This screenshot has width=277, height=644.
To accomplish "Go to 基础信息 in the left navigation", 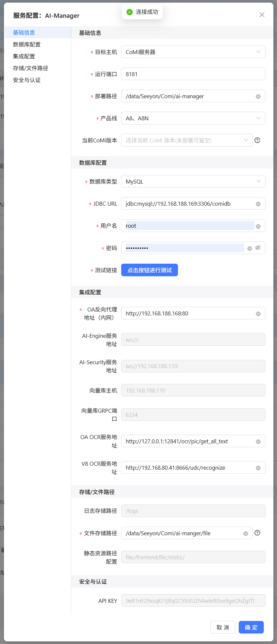I will coord(38,32).
